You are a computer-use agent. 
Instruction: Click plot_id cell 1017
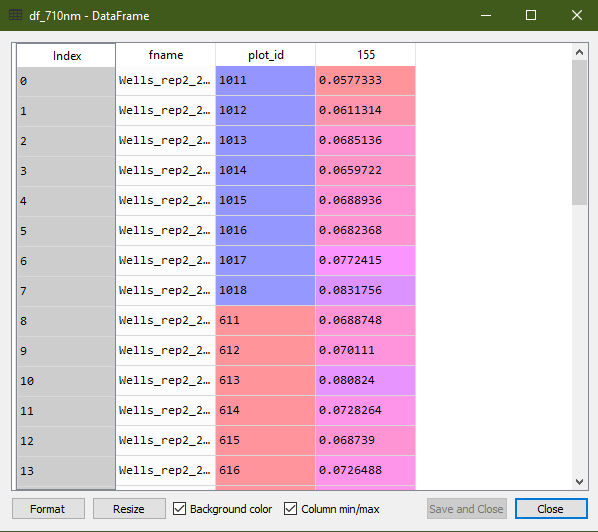(265, 260)
